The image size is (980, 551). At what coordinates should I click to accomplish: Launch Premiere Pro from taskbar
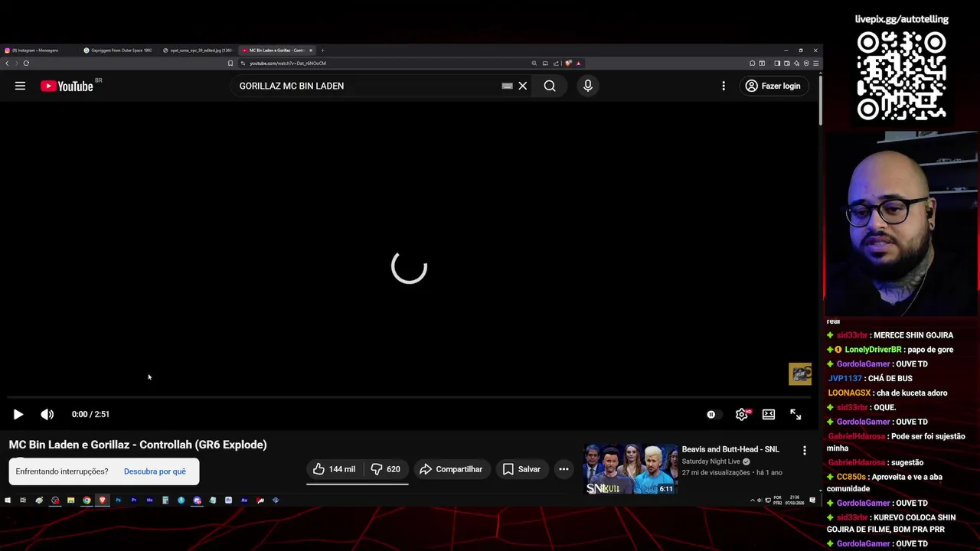(x=134, y=500)
